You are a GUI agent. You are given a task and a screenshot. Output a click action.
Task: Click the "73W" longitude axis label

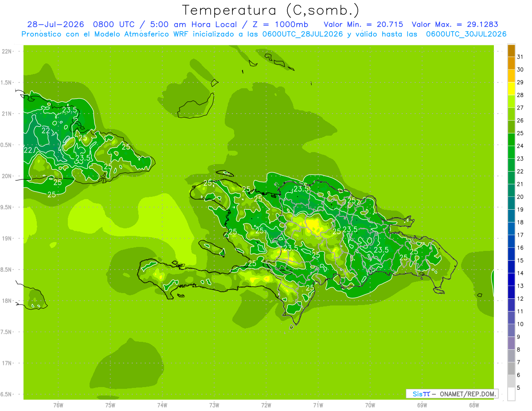coord(214,405)
